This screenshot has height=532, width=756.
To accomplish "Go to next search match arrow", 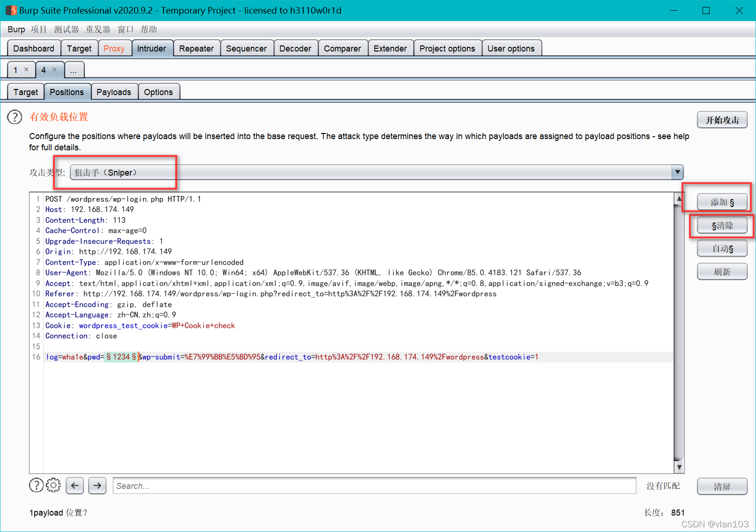I will [97, 486].
